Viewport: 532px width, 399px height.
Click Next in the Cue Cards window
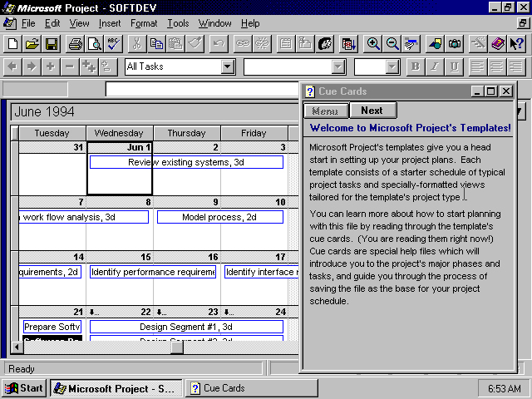[372, 111]
